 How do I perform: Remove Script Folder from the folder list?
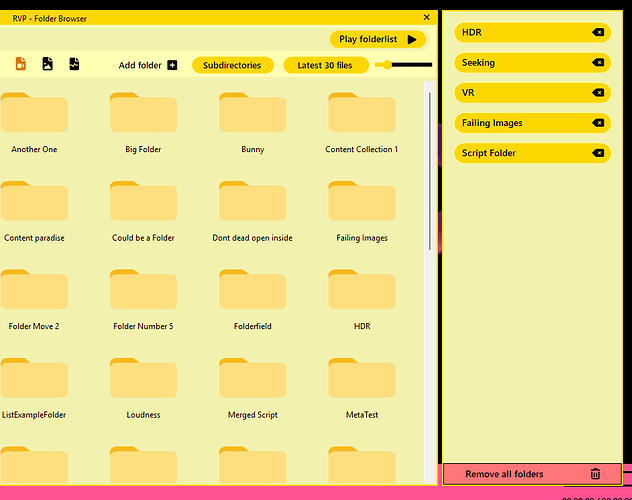(598, 154)
